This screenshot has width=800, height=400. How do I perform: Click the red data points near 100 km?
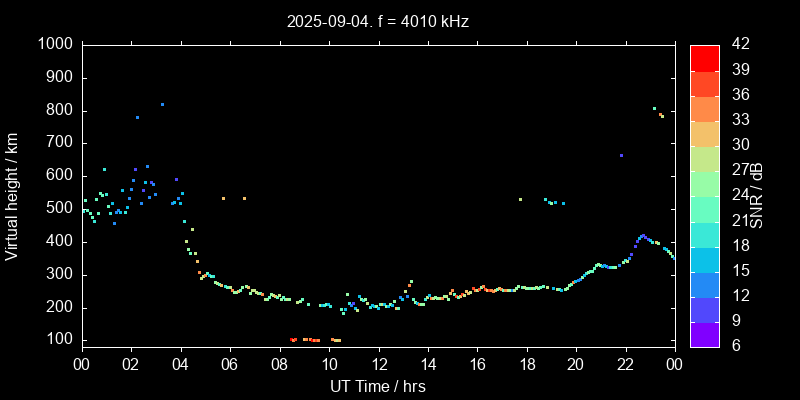(294, 340)
